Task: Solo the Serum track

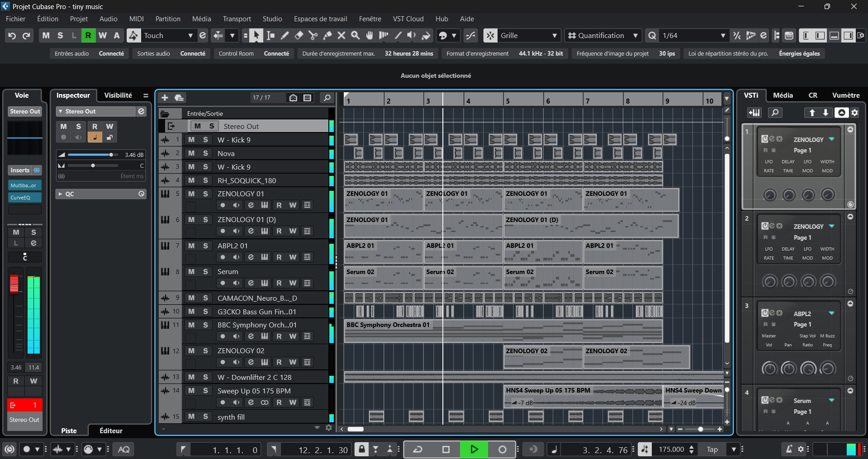Action: click(205, 271)
